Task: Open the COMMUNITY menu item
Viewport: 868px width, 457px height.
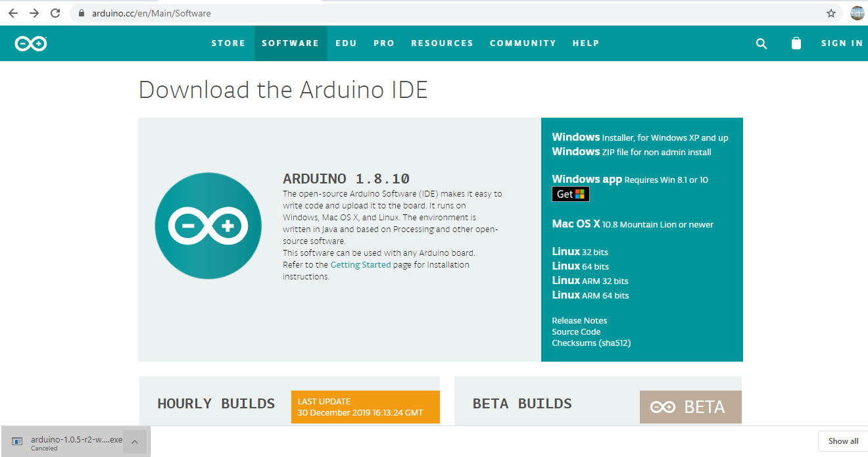Action: (523, 43)
